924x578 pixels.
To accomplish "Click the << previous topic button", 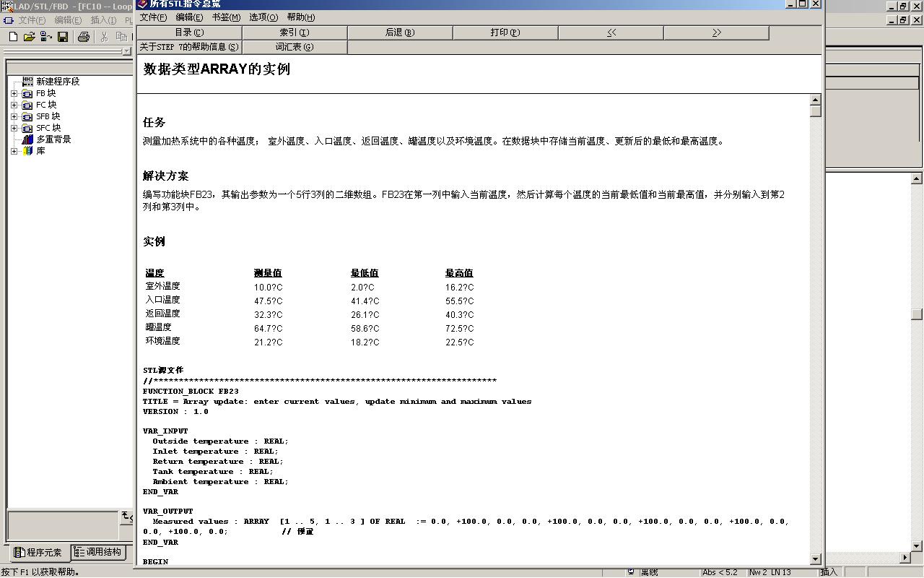I will click(611, 33).
